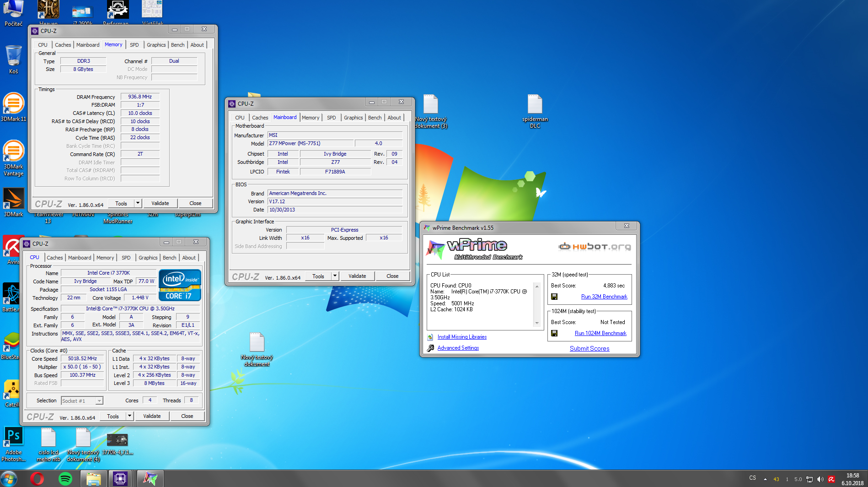The height and width of the screenshot is (487, 868).
Task: Click Validate in Mainboard CPU-Z window
Action: point(357,276)
